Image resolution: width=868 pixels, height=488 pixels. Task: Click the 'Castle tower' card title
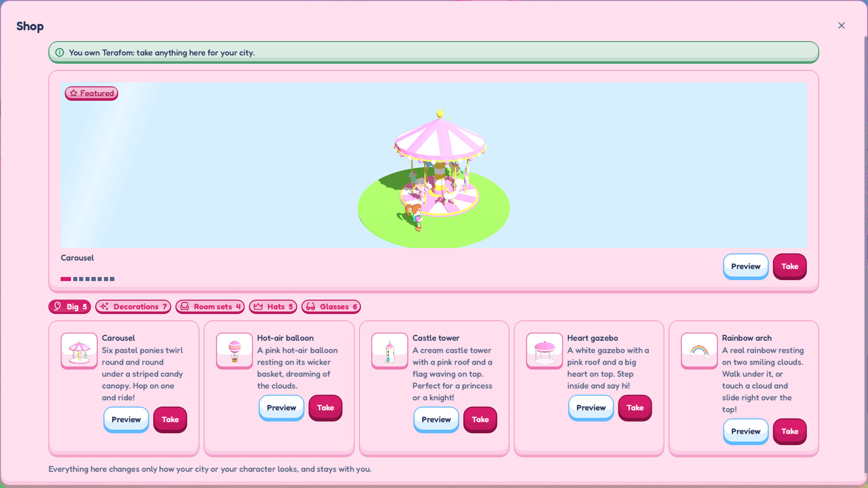436,338
